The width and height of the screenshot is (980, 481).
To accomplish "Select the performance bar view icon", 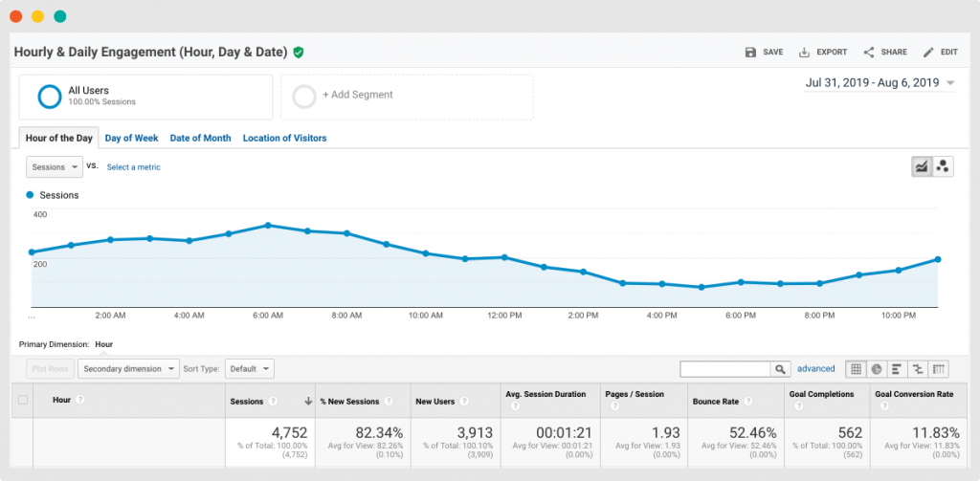I will click(x=897, y=369).
